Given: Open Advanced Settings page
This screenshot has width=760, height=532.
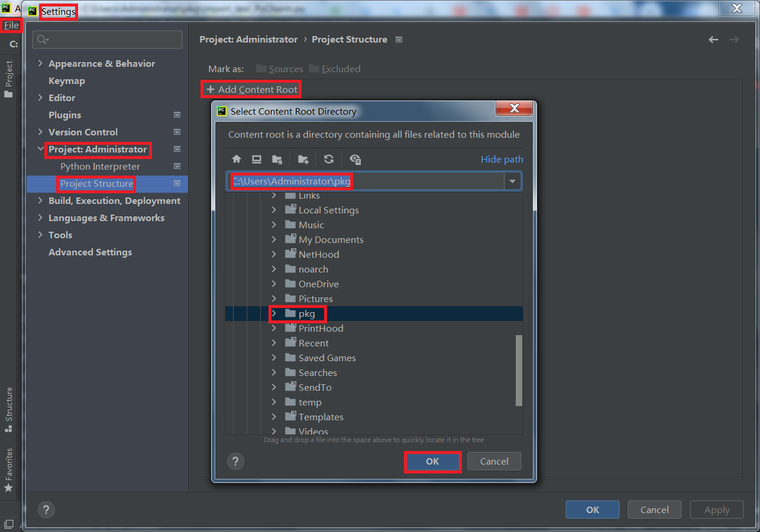Looking at the screenshot, I should (x=90, y=252).
